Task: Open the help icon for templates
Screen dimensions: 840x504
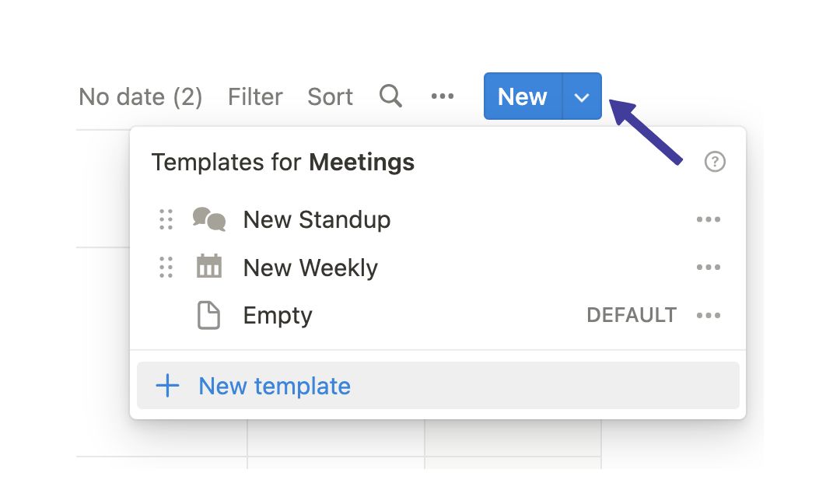Action: pyautogui.click(x=714, y=162)
